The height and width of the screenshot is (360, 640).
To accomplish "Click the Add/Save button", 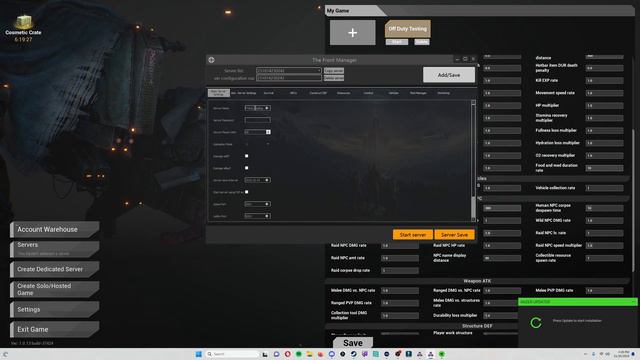I will (449, 75).
